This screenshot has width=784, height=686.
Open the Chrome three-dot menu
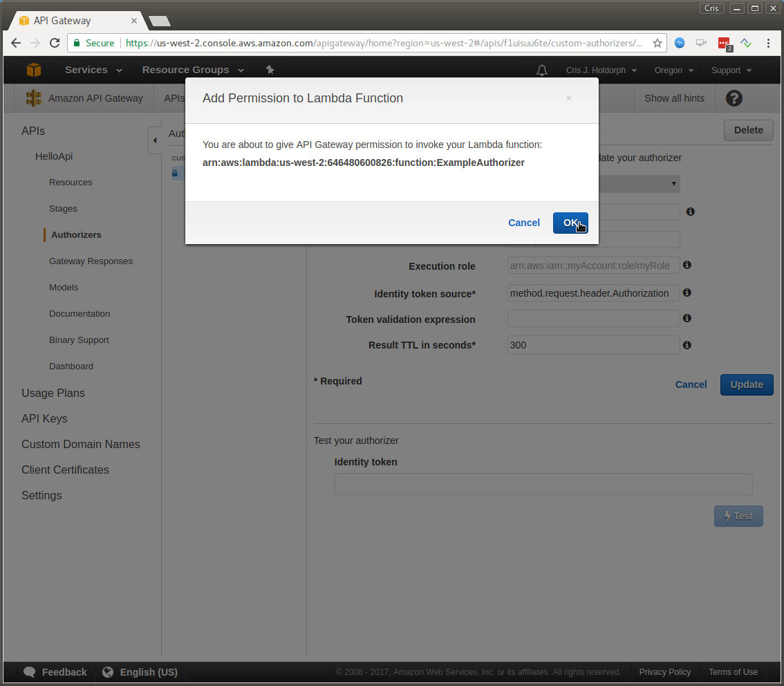point(768,43)
